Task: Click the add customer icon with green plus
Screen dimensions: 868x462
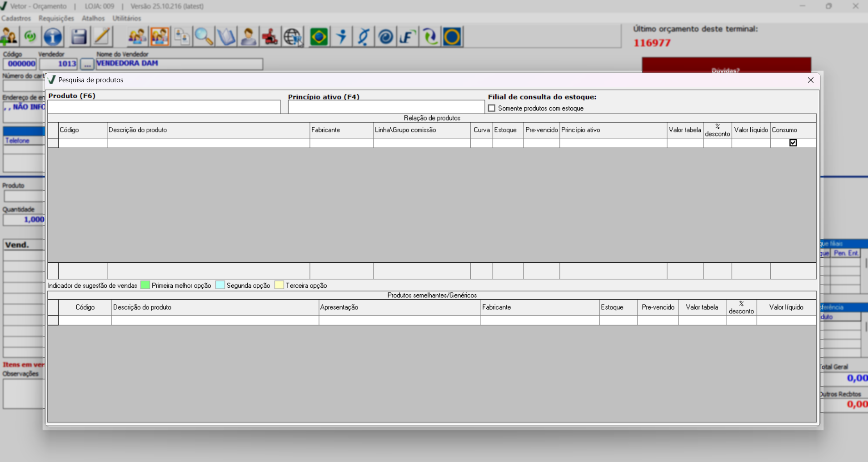Action: click(9, 37)
